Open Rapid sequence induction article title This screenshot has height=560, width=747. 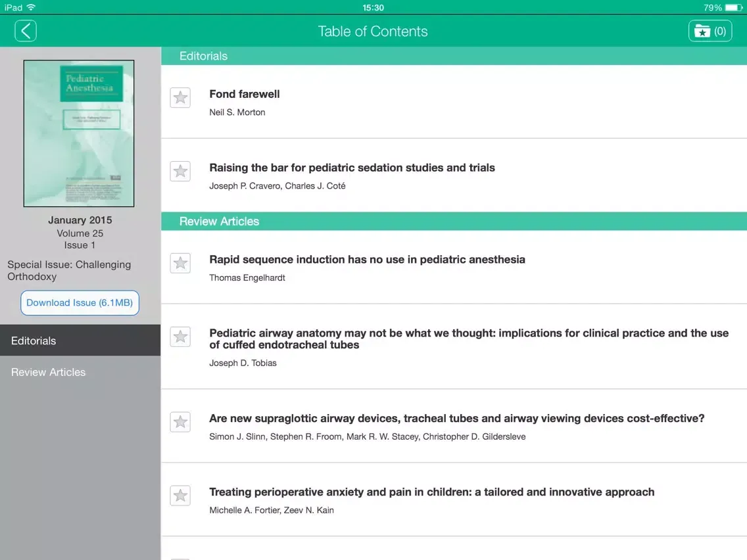coord(367,260)
